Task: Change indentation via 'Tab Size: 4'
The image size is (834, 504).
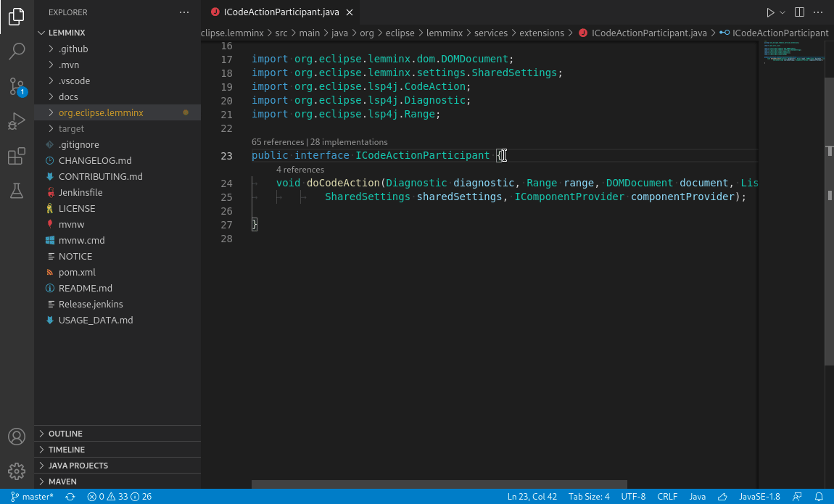Action: (x=589, y=497)
